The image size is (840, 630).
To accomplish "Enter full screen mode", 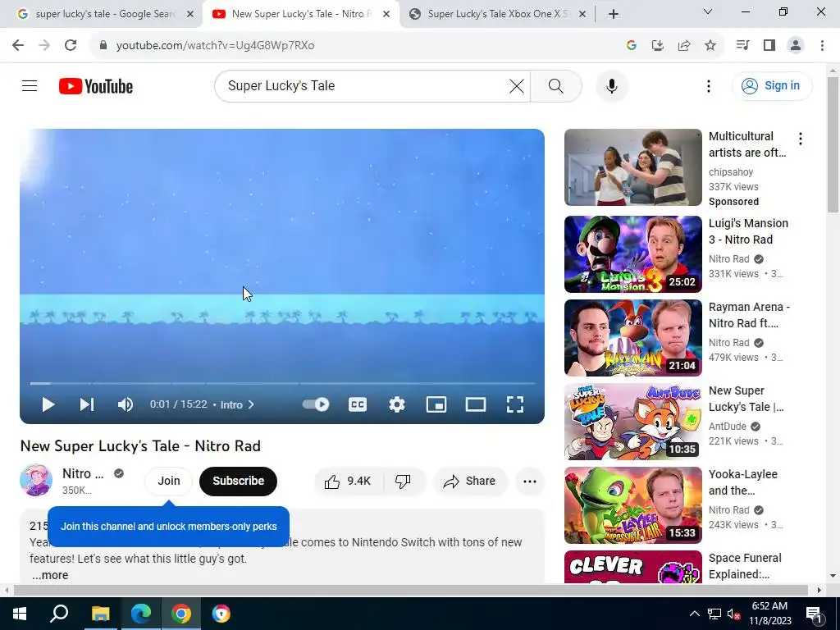I will point(515,404).
